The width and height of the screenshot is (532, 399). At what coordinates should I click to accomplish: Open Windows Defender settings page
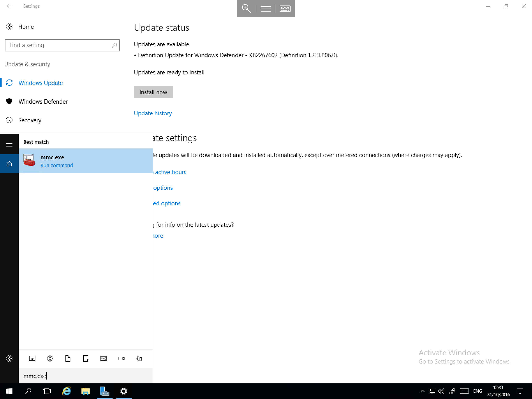(x=43, y=102)
